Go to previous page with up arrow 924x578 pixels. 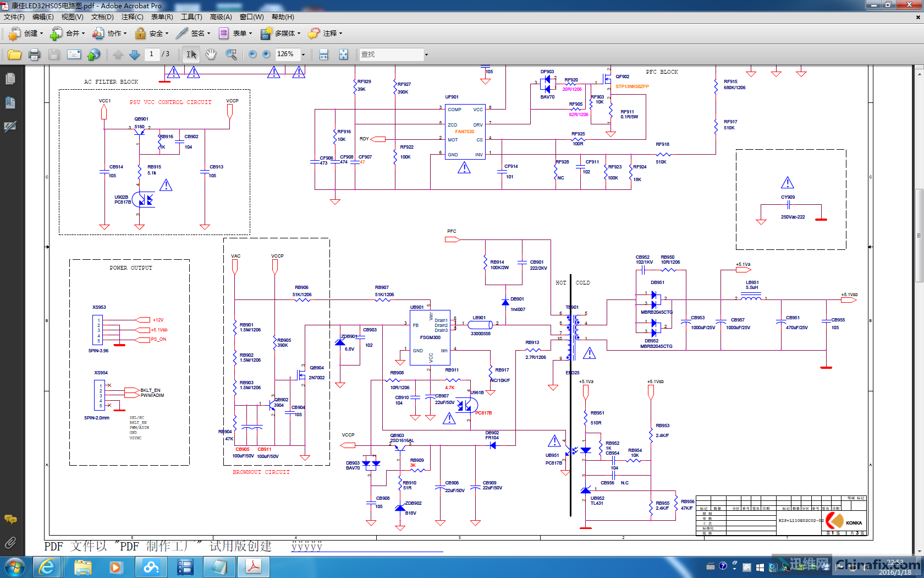click(x=118, y=54)
